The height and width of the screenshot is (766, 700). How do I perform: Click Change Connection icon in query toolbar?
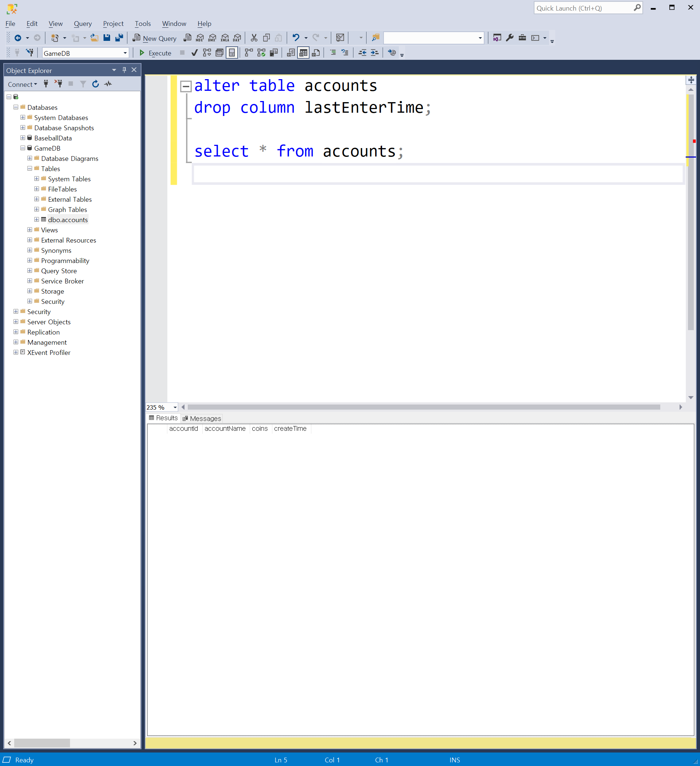tap(30, 53)
